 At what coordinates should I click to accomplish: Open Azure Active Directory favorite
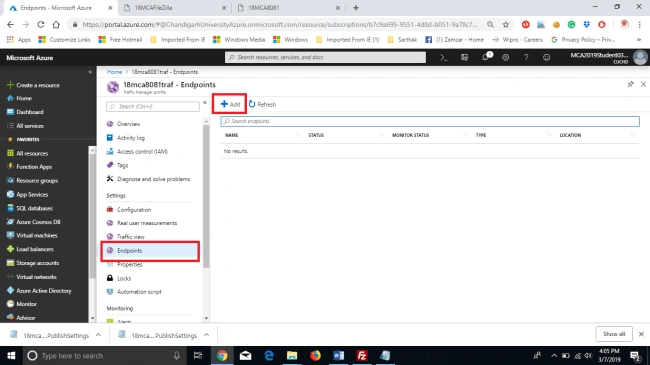39,290
